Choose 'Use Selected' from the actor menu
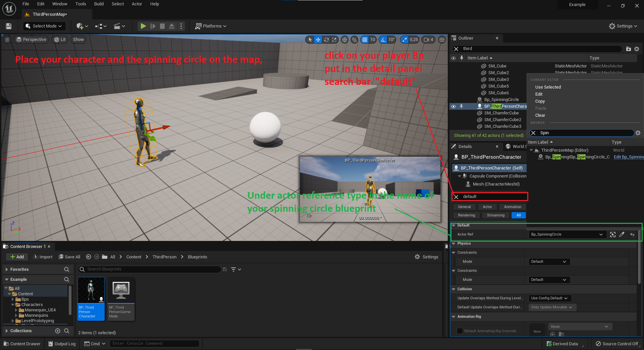 (x=548, y=87)
